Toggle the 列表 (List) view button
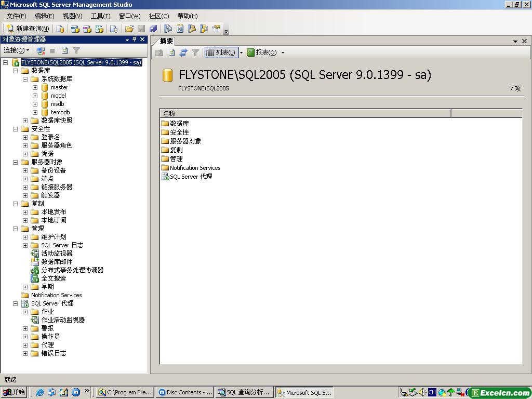Viewport: 532px width, 399px height. pos(221,52)
